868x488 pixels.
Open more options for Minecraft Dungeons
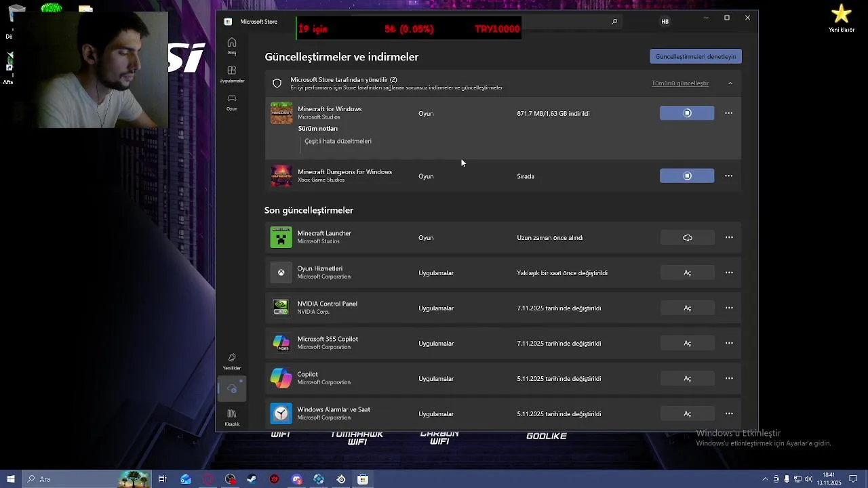pyautogui.click(x=729, y=176)
